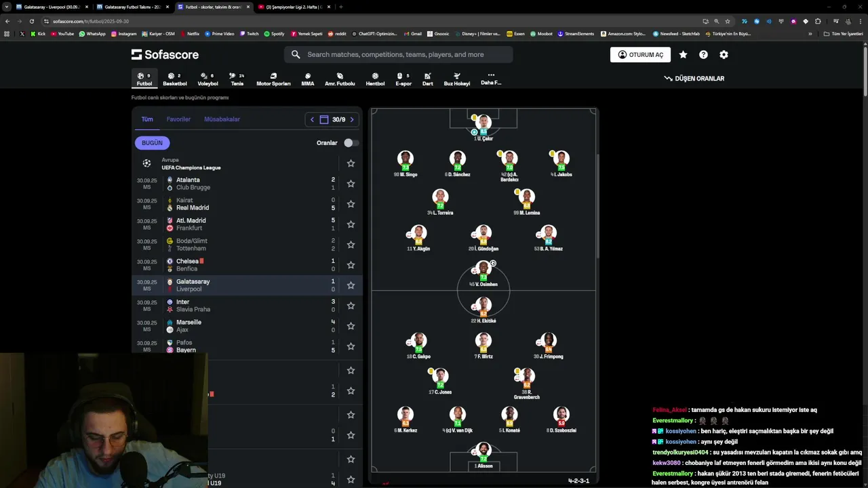
Task: Switch to Şampiyonlar Ligi 2. Hafta browser tab
Action: [294, 7]
